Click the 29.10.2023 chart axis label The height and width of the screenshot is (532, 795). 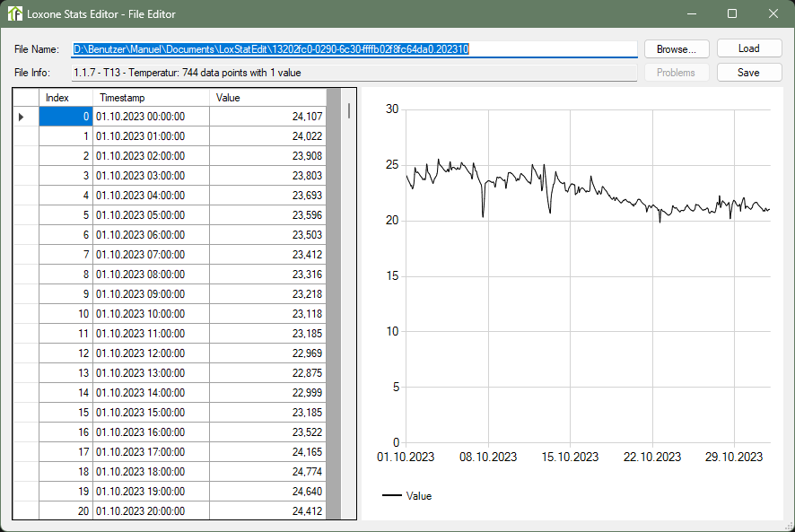pyautogui.click(x=734, y=458)
